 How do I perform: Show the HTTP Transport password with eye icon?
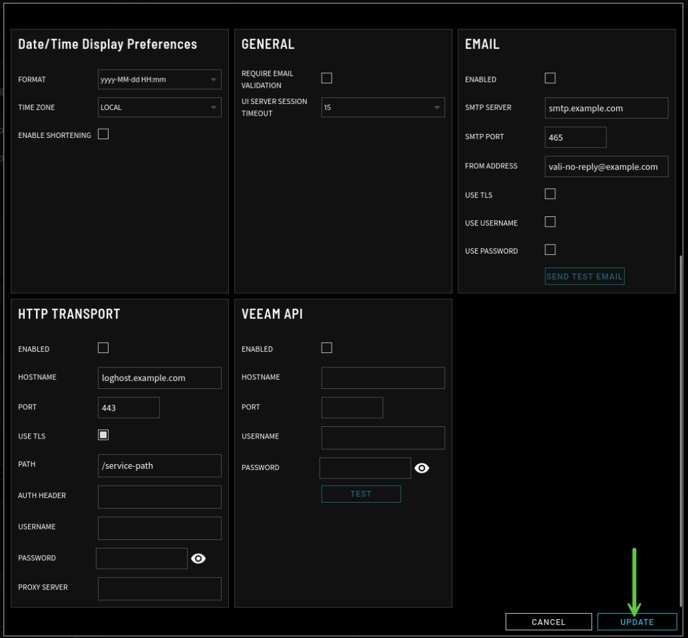click(198, 558)
